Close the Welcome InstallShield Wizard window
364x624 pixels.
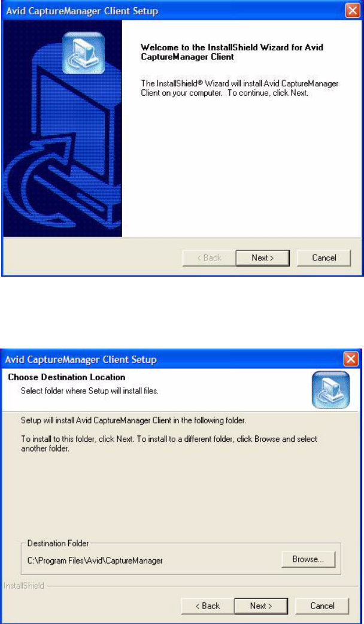click(353, 11)
